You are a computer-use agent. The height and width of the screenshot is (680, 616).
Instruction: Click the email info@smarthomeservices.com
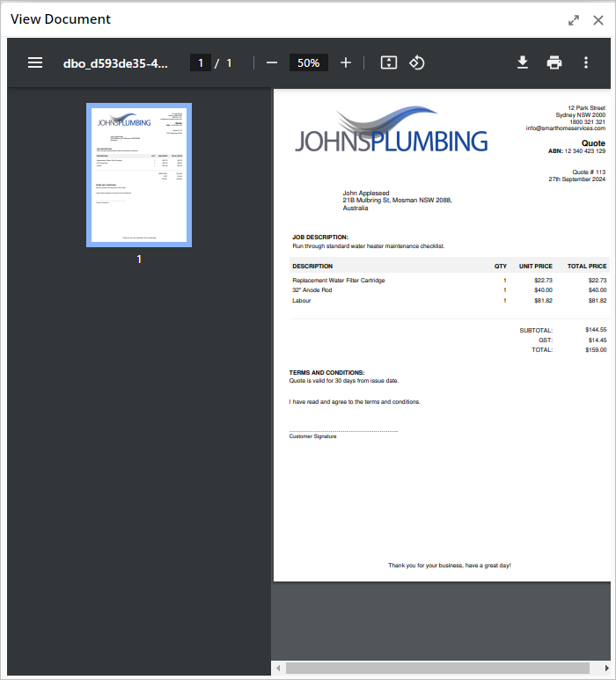(x=565, y=128)
